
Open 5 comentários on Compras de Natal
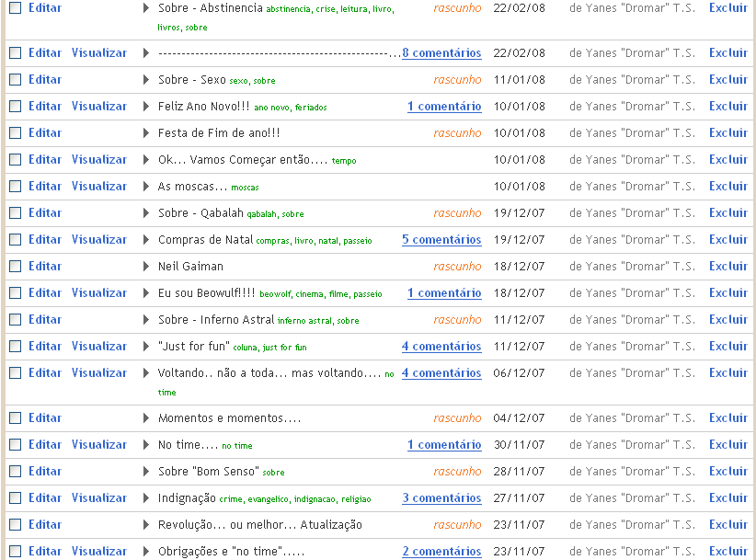click(x=441, y=239)
